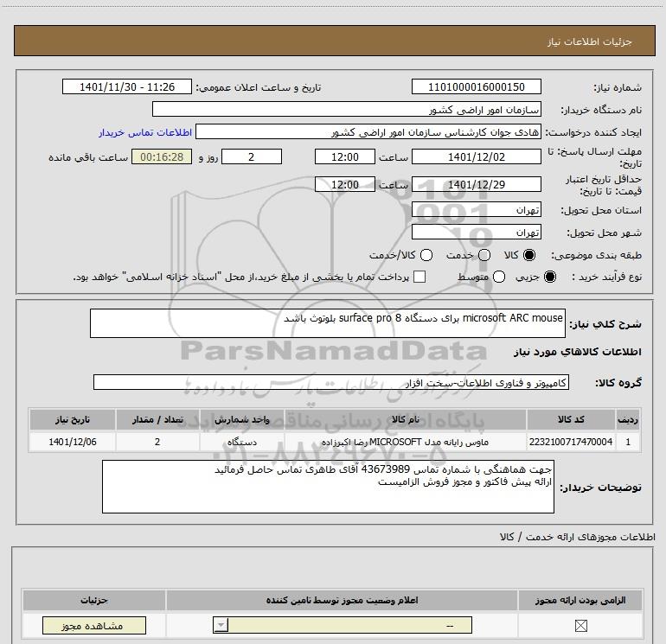Click the اطلاعات کالاهای مورد نیاز heading
The height and width of the screenshot is (644, 666).
(577, 352)
